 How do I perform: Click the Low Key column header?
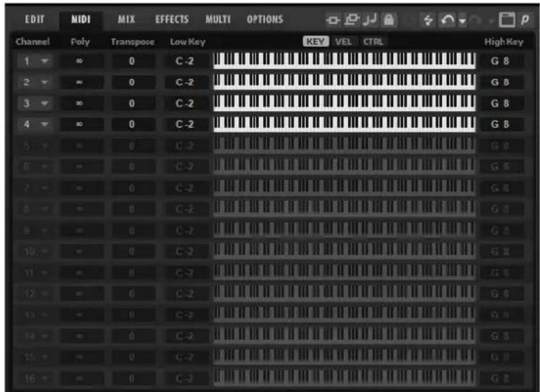point(188,42)
